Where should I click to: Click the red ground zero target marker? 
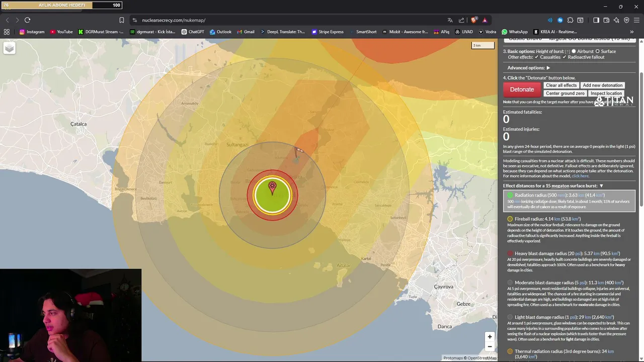tap(272, 188)
